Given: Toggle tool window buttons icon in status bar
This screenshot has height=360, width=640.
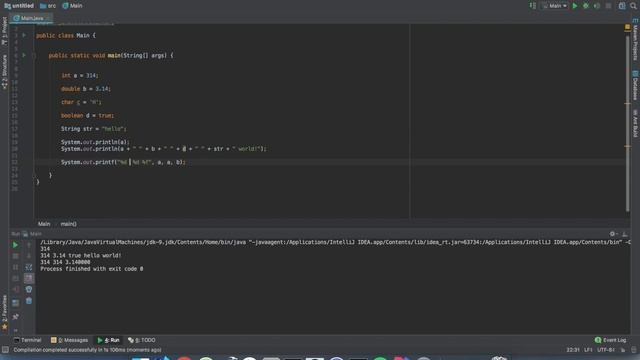Looking at the screenshot, I should tap(5, 350).
